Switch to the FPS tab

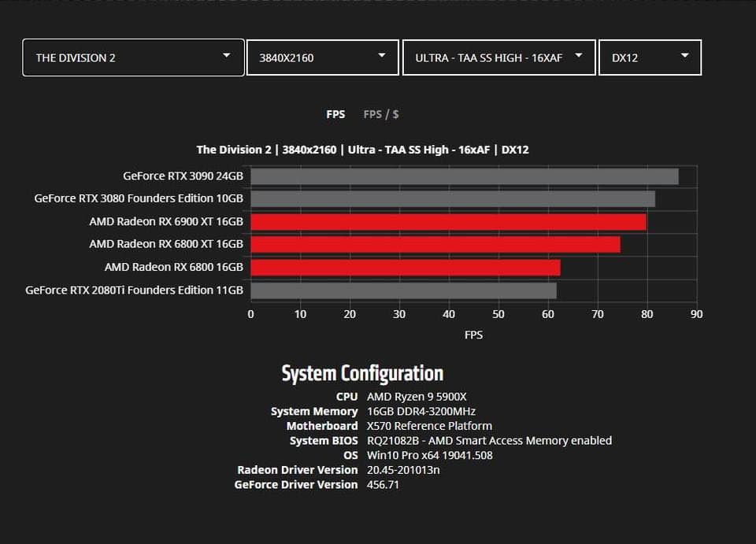[x=335, y=114]
